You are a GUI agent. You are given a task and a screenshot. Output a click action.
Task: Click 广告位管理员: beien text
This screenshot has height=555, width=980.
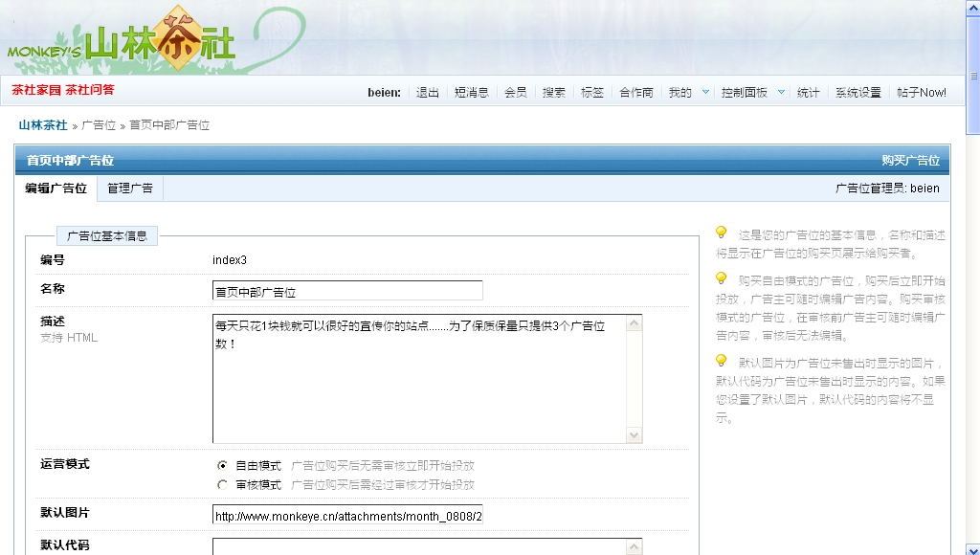click(887, 189)
